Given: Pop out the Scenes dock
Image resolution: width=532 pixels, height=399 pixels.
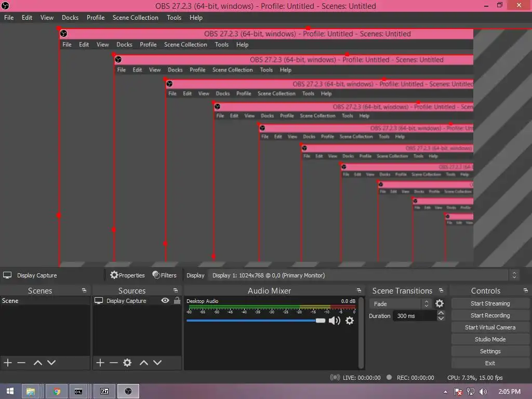Looking at the screenshot, I should (x=84, y=291).
